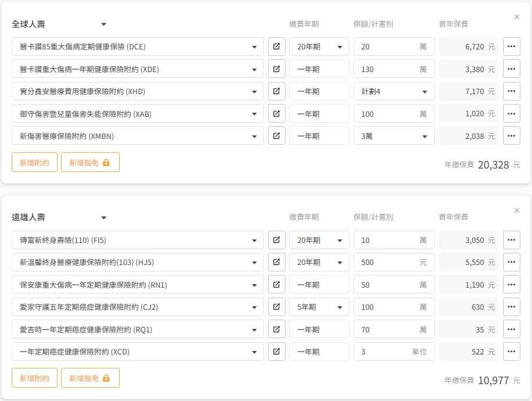
Task: Open external link for 保安康 (RN1) row
Action: pos(277,285)
